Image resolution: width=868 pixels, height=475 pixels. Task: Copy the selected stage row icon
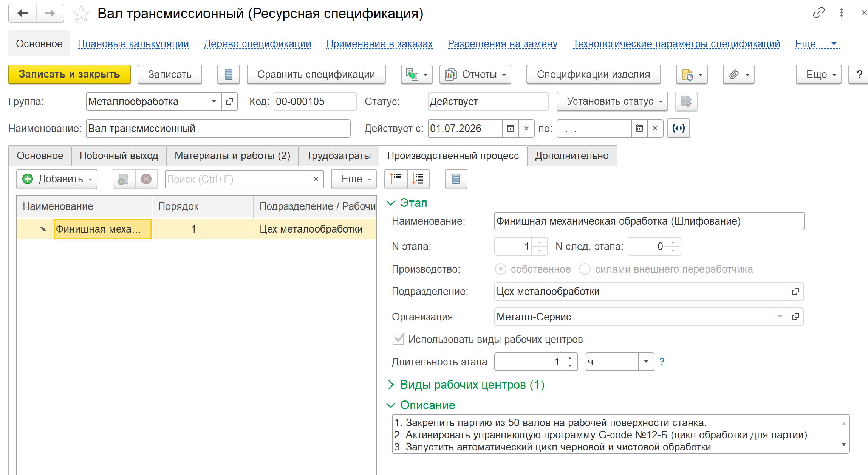click(124, 179)
